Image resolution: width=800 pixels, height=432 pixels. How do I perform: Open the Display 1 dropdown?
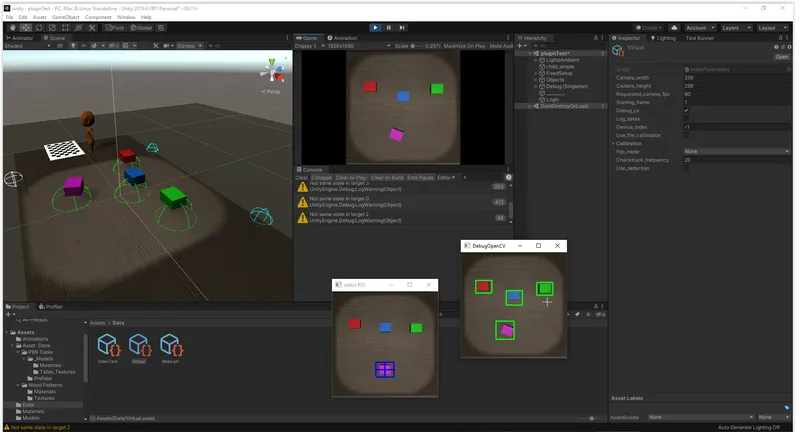[310, 45]
